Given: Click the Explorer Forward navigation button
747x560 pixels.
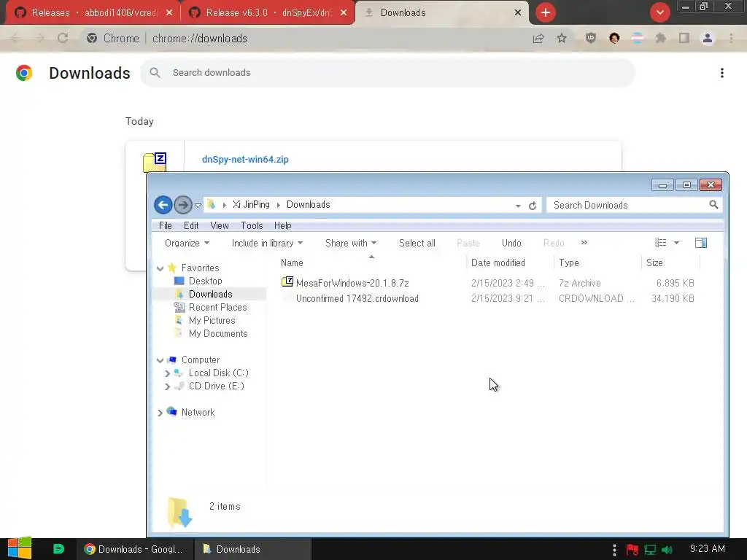Looking at the screenshot, I should point(182,205).
